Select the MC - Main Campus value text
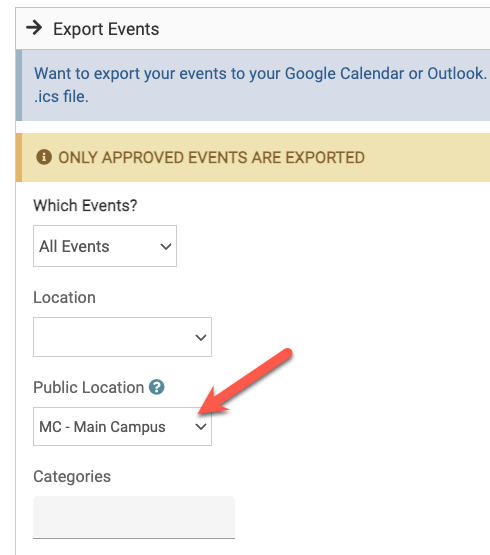The width and height of the screenshot is (490, 555). click(102, 427)
